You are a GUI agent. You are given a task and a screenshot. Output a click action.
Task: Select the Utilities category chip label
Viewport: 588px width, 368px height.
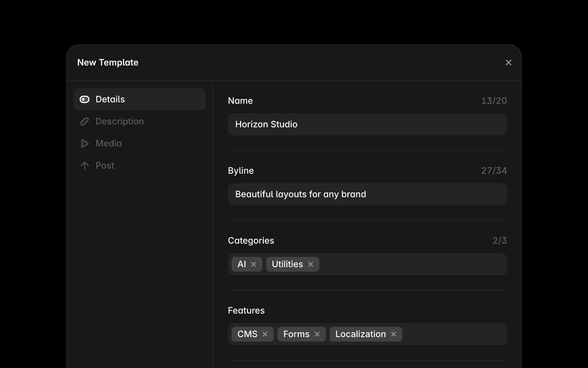[287, 264]
